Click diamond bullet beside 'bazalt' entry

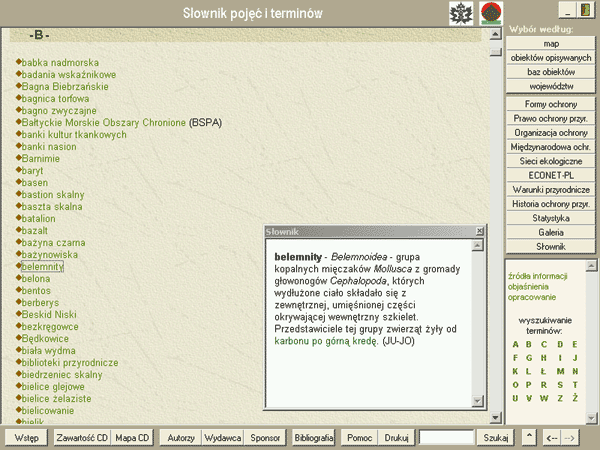point(19,230)
